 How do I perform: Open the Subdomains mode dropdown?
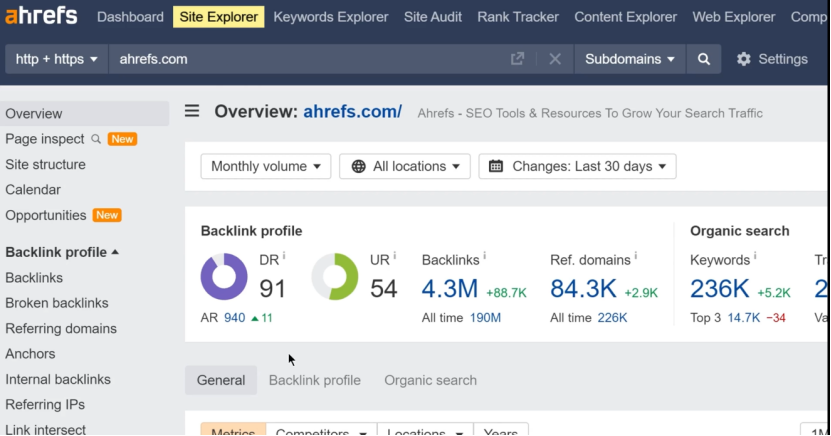(x=630, y=59)
